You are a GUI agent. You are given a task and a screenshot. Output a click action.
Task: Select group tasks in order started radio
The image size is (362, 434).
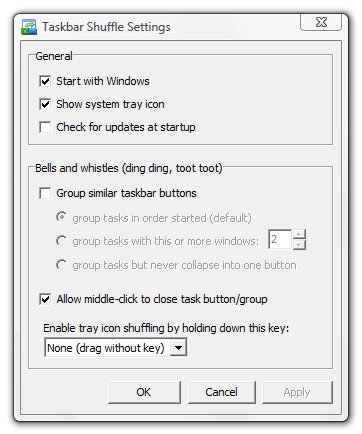pyautogui.click(x=61, y=218)
